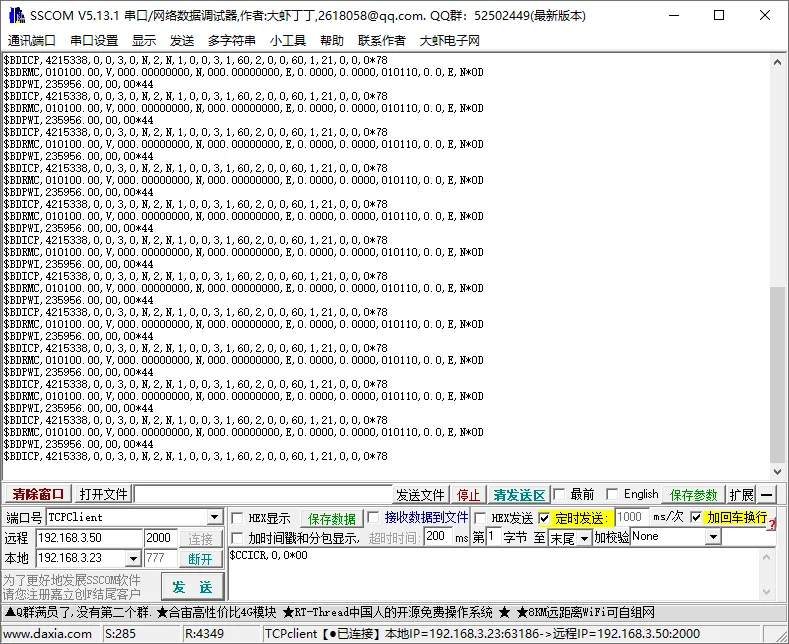Screen dimensions: 789x644
Task: Click the minus collapse button beside 扩展
Action: [767, 495]
